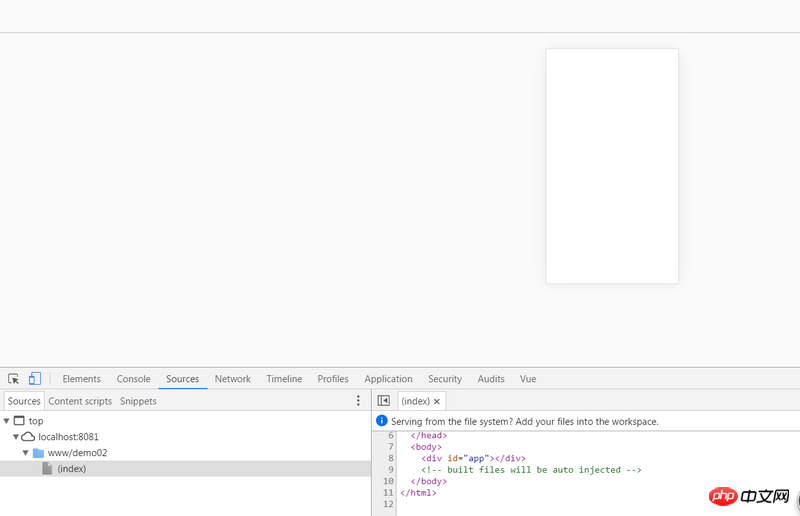Click the white emulated device viewport
This screenshot has height=516, width=800.
(x=612, y=166)
